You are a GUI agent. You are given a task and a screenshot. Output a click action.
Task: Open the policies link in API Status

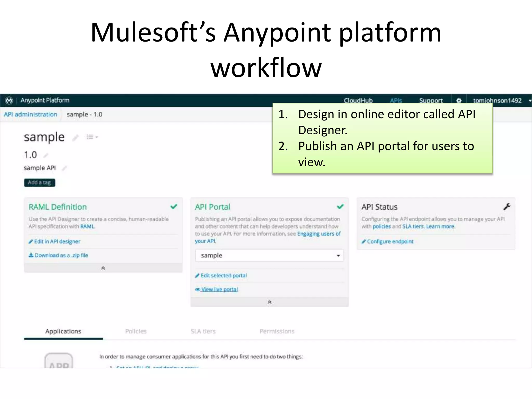382,227
